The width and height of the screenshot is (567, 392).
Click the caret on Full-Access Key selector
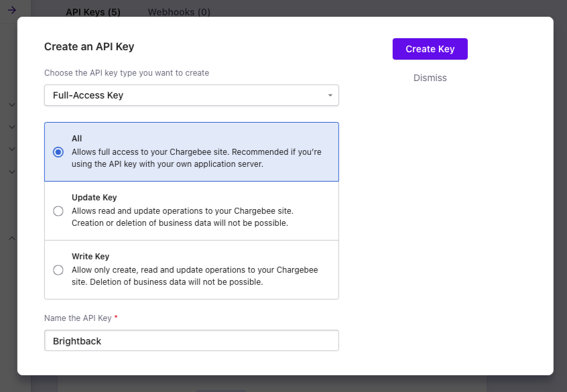pos(329,95)
